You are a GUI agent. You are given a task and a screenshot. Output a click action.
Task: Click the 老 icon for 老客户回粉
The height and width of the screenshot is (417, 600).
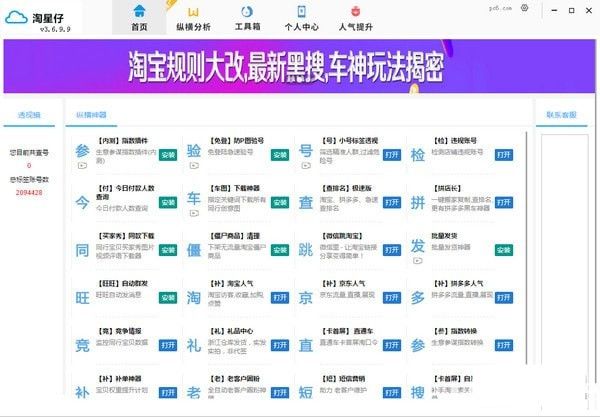click(x=194, y=392)
